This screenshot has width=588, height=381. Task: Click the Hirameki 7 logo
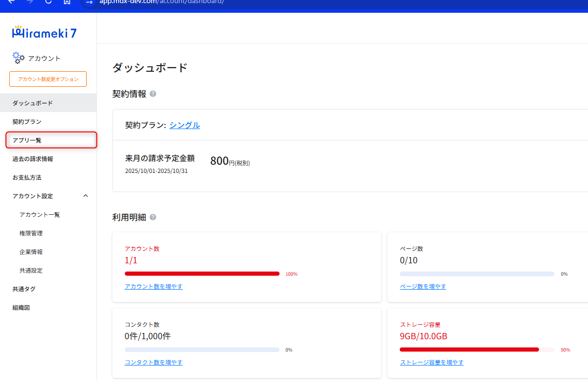(44, 33)
